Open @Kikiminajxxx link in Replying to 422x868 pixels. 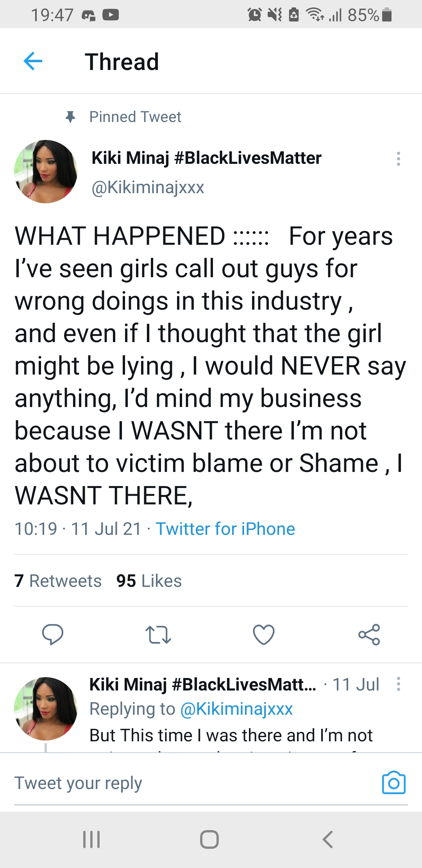tap(236, 708)
